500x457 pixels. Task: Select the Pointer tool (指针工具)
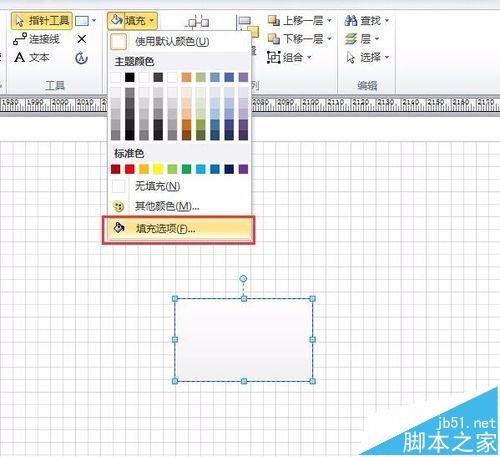[41, 21]
